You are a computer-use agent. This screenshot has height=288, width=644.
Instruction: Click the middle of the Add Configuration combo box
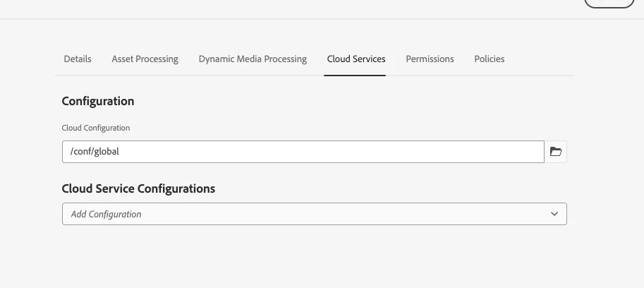pyautogui.click(x=314, y=214)
